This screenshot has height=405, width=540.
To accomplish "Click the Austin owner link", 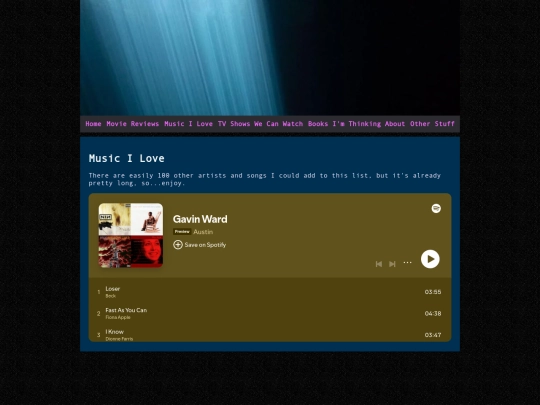I will click(x=203, y=232).
